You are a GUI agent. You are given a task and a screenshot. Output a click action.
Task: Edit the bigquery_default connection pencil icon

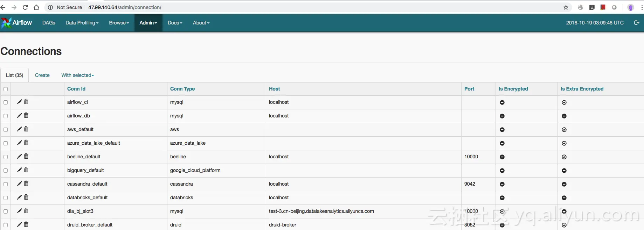[20, 170]
